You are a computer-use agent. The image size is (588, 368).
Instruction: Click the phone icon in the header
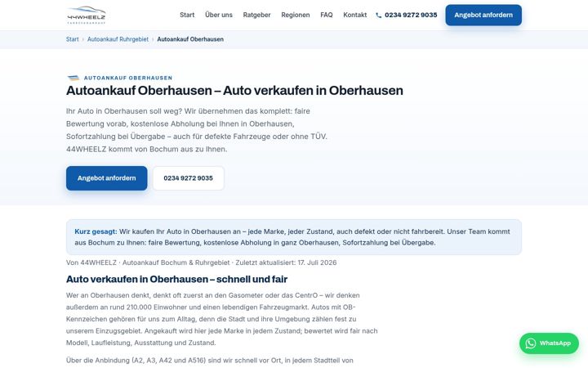378,16
